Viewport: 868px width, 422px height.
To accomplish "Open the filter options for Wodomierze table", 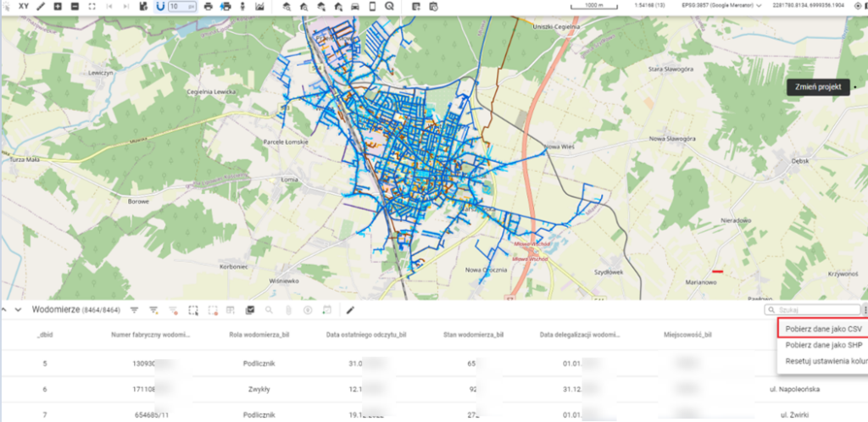I will 134,310.
